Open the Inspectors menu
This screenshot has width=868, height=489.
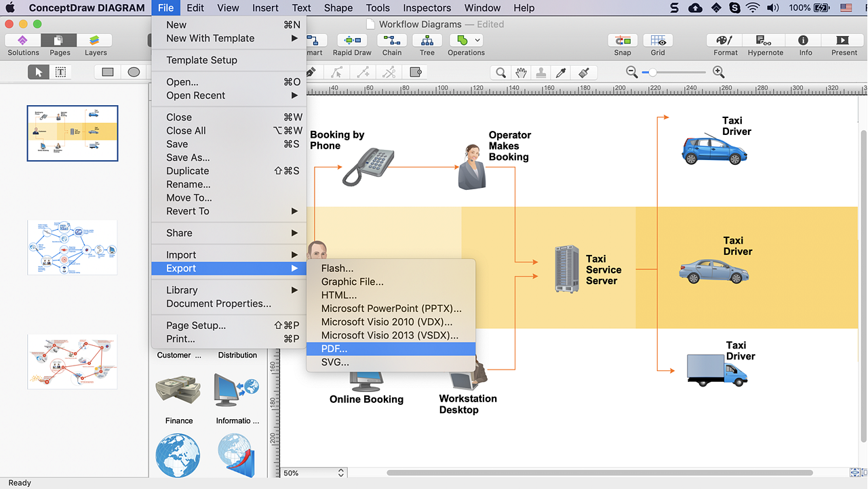pos(427,8)
